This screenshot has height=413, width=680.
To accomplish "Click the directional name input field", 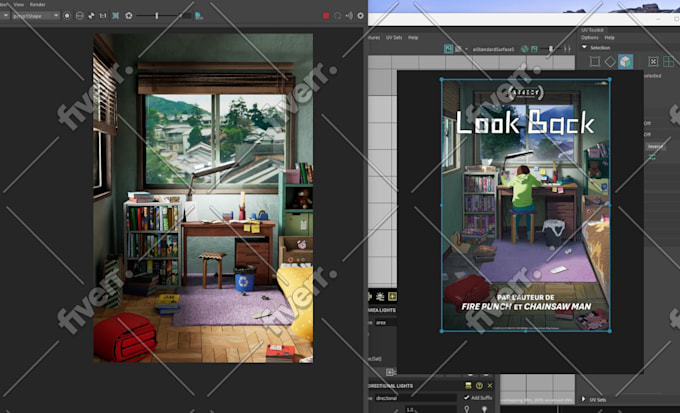I will tap(415, 398).
